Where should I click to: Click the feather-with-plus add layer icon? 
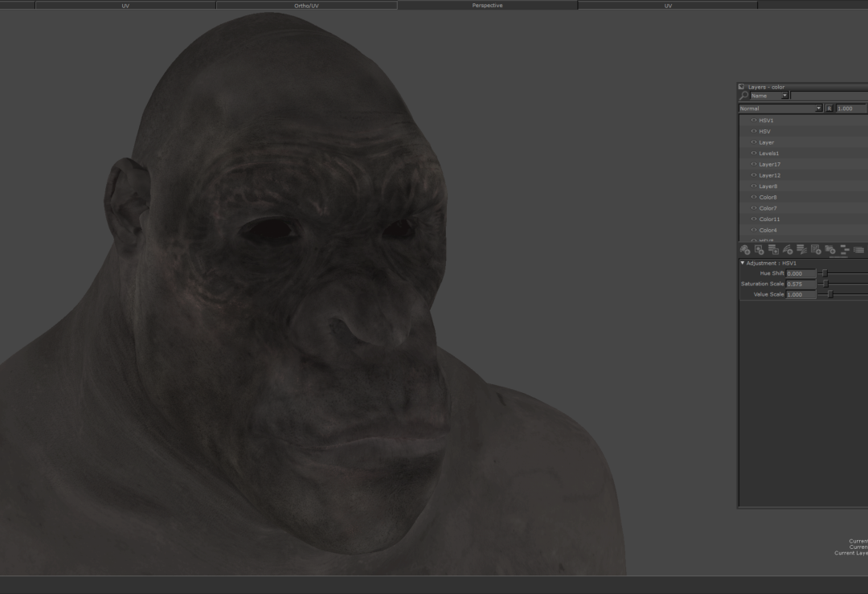788,250
